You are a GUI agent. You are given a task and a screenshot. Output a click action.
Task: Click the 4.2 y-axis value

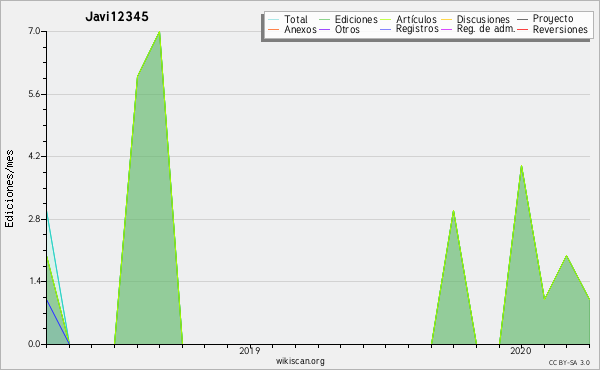coord(34,156)
